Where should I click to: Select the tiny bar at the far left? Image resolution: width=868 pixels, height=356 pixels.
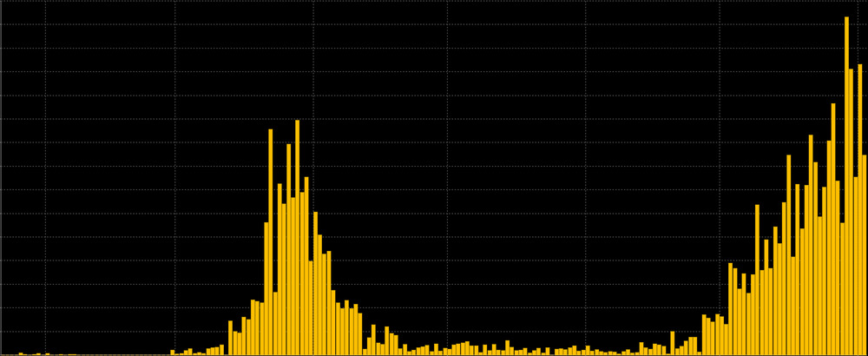tap(21, 353)
